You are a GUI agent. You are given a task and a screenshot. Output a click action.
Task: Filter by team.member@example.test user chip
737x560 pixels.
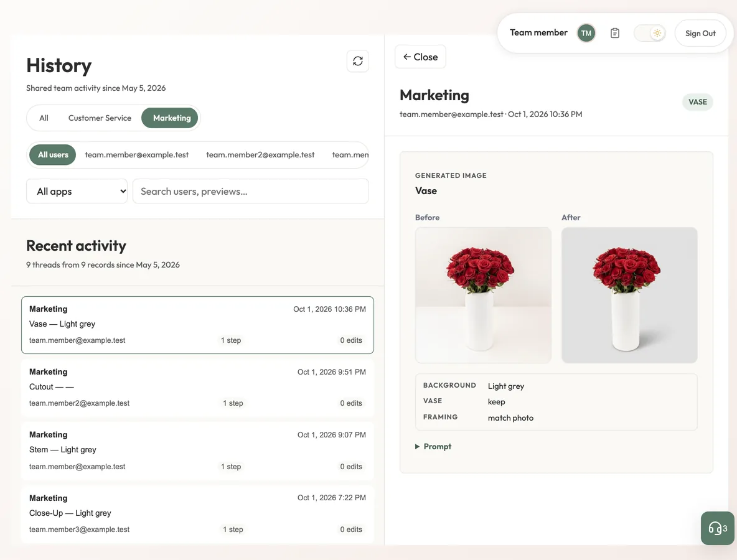[137, 154]
